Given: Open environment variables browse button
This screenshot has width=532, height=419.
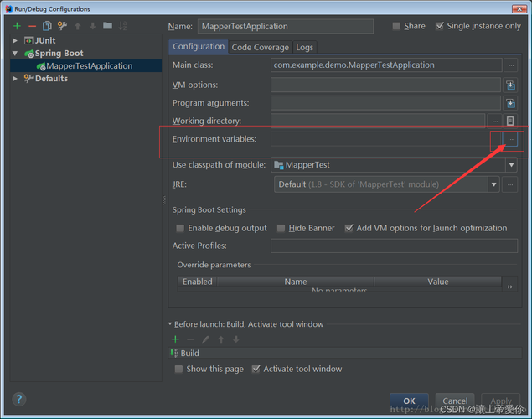Looking at the screenshot, I should click(x=510, y=139).
